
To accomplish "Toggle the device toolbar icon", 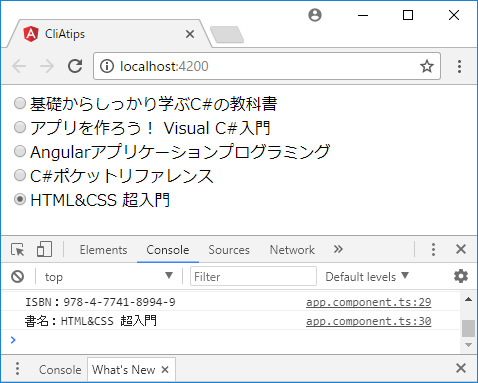I will click(x=44, y=249).
